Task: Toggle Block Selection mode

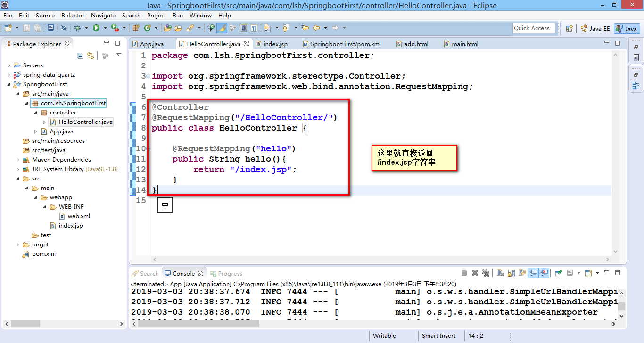Action: click(243, 28)
